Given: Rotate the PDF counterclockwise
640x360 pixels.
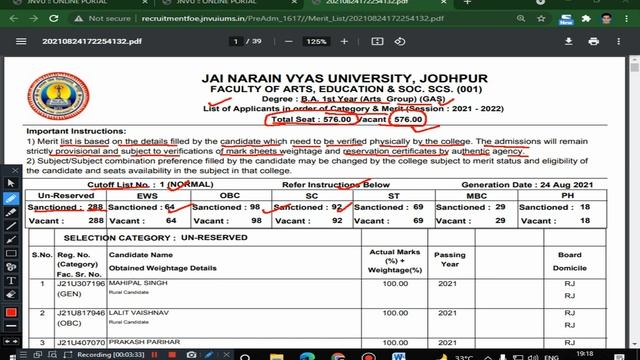Looking at the screenshot, I should 400,42.
